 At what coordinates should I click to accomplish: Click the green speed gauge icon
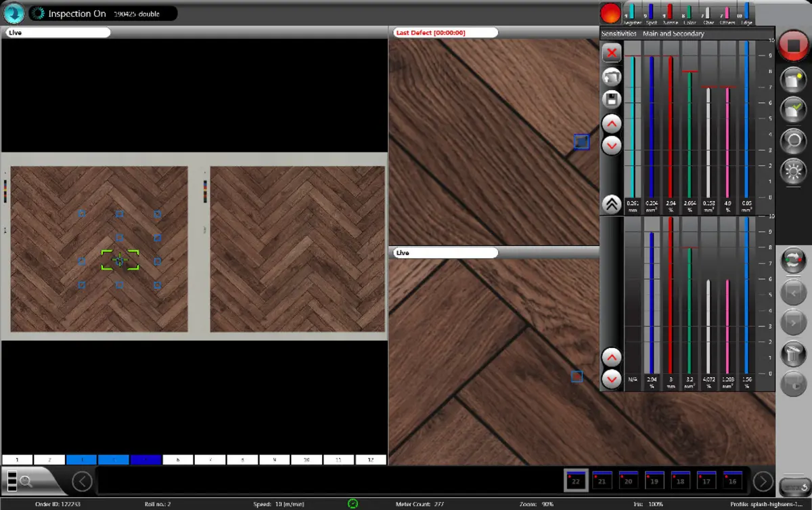(x=353, y=504)
